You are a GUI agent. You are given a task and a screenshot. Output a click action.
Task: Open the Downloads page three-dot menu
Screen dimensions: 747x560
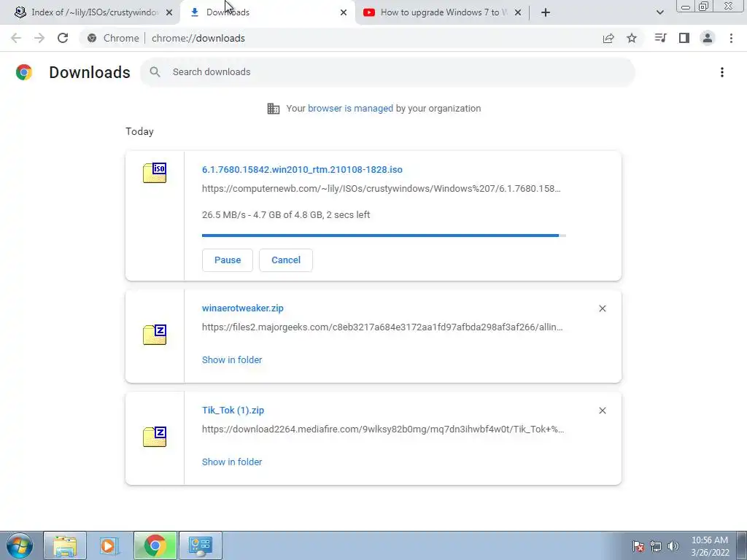[722, 72]
